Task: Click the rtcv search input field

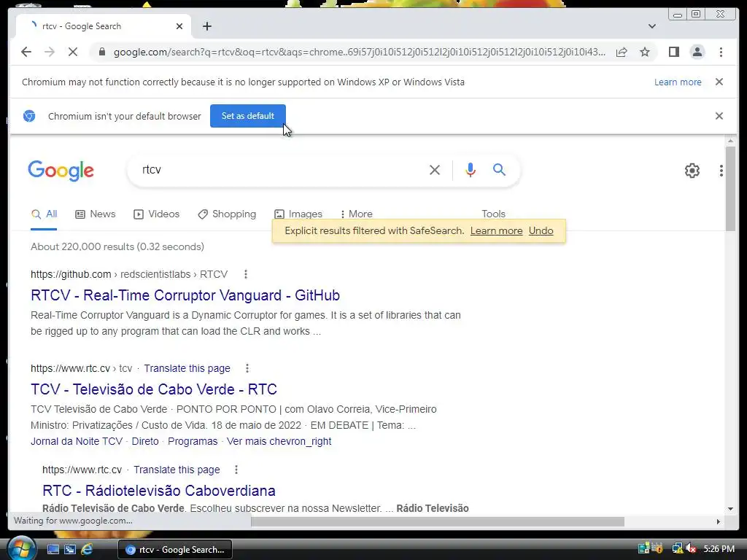Action: click(281, 169)
